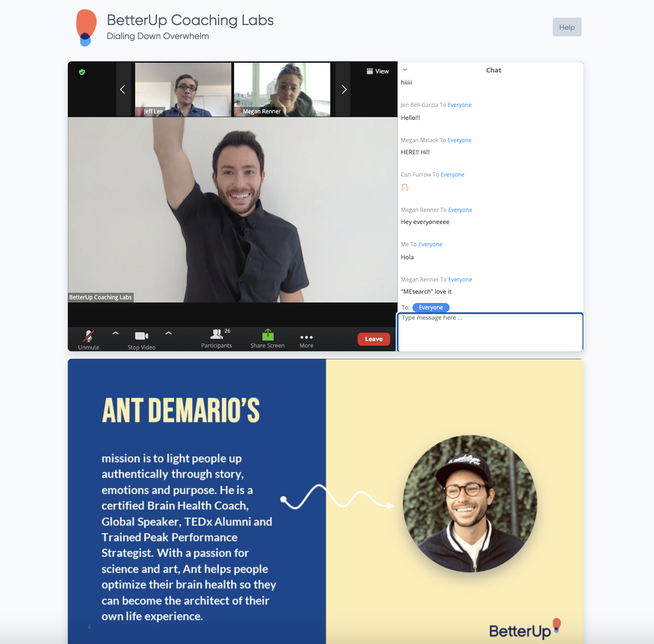This screenshot has width=654, height=644.
Task: Click the BetterUp logo on the slide
Action: [x=525, y=630]
